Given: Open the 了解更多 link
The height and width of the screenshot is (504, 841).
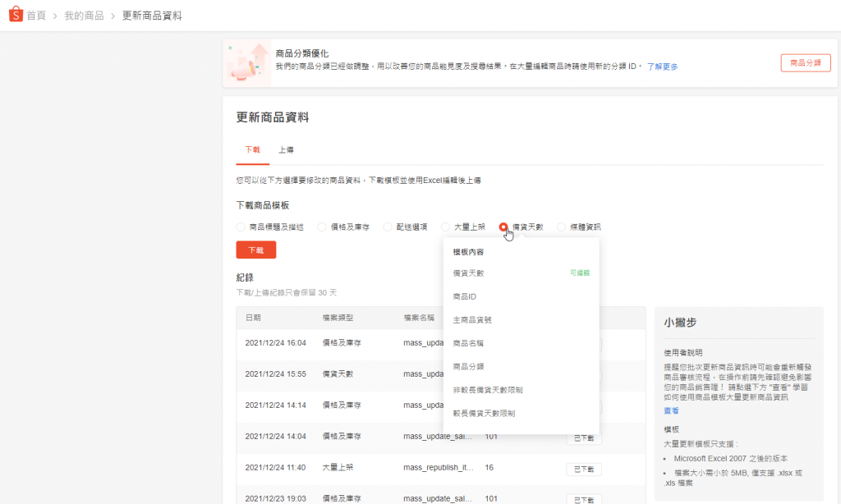Looking at the screenshot, I should pos(662,66).
